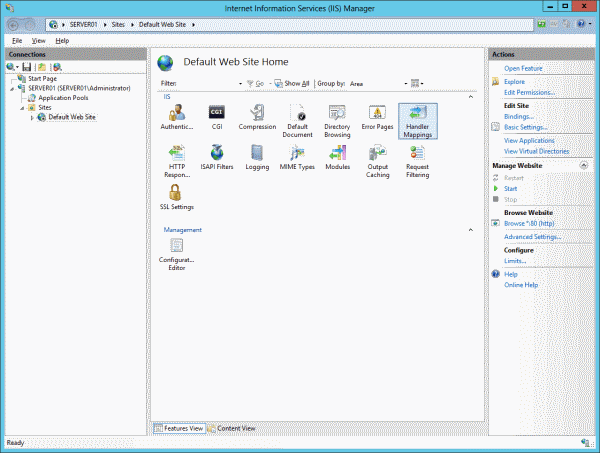Open the Modules feature
Viewport: 600px width, 453px height.
337,157
